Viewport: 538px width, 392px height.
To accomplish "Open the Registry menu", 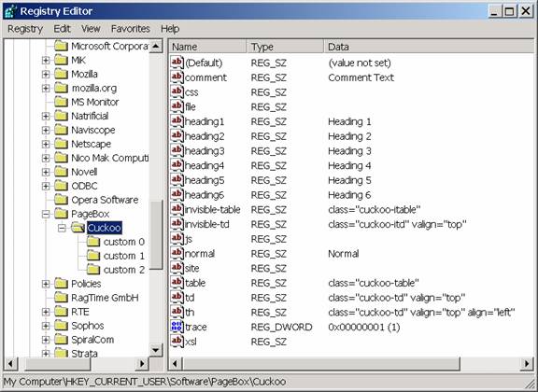I will 25,29.
